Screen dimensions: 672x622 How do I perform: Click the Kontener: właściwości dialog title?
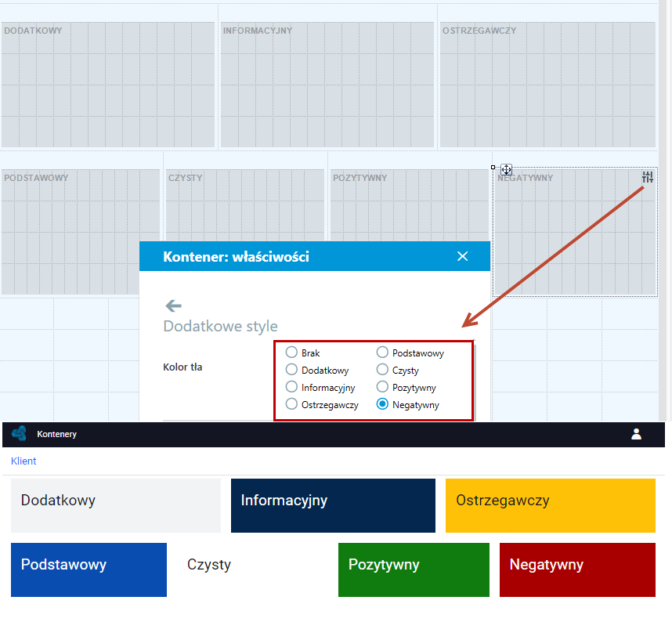tap(237, 256)
